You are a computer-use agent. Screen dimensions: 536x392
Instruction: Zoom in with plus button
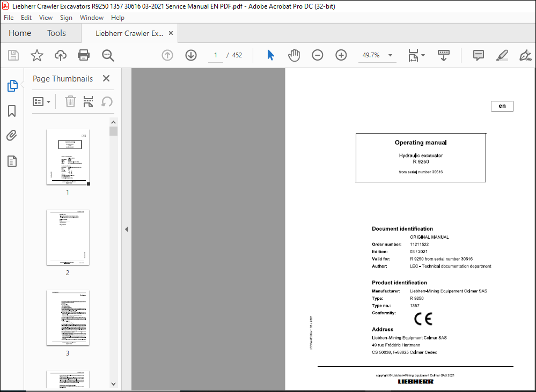[x=341, y=55]
